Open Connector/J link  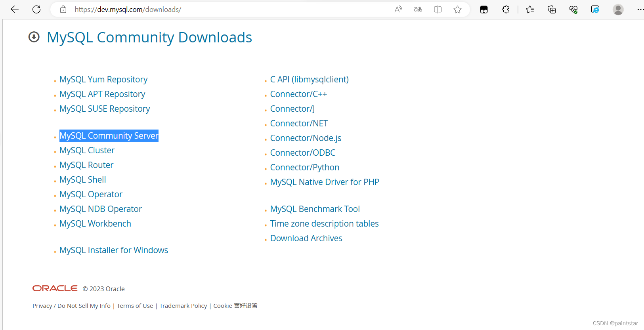tap(292, 109)
